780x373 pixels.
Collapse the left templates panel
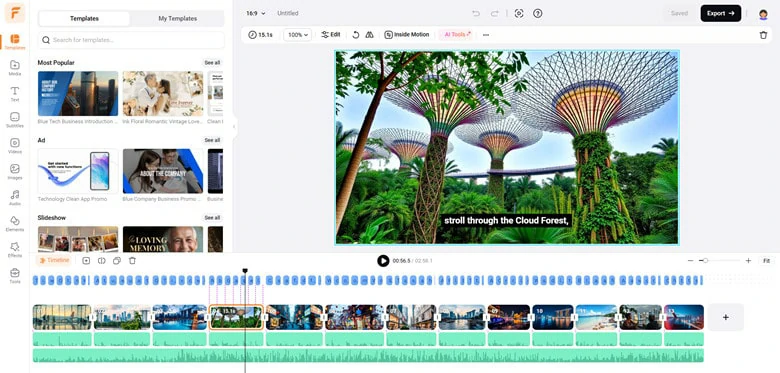pyautogui.click(x=234, y=127)
